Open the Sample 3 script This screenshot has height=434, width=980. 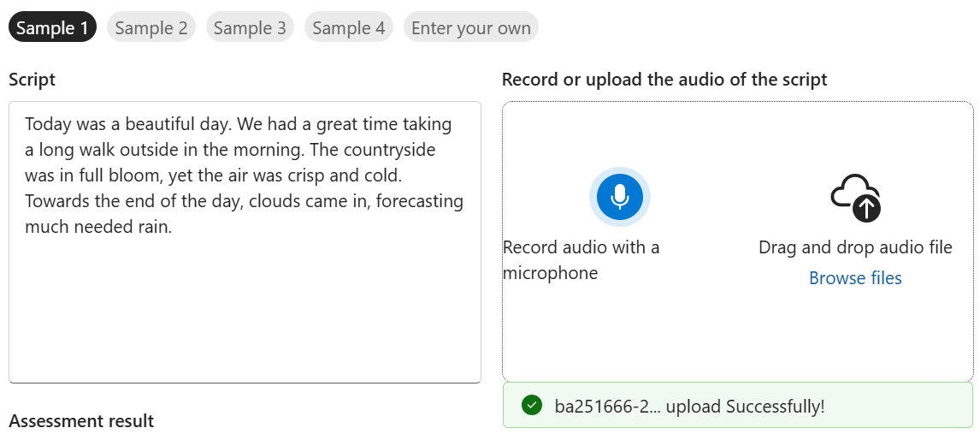pos(250,27)
